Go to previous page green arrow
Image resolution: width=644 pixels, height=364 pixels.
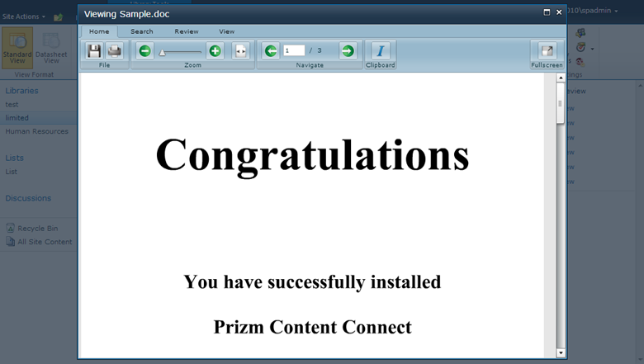[x=271, y=51]
